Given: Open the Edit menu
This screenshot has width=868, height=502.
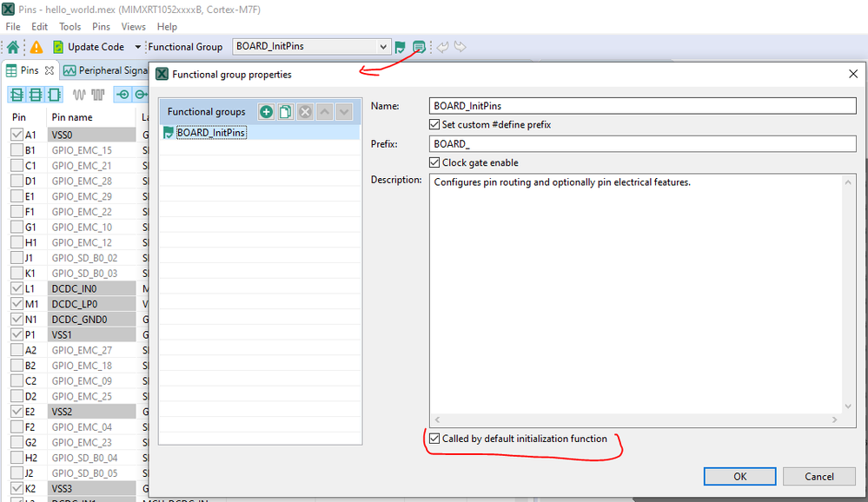Looking at the screenshot, I should (x=39, y=27).
